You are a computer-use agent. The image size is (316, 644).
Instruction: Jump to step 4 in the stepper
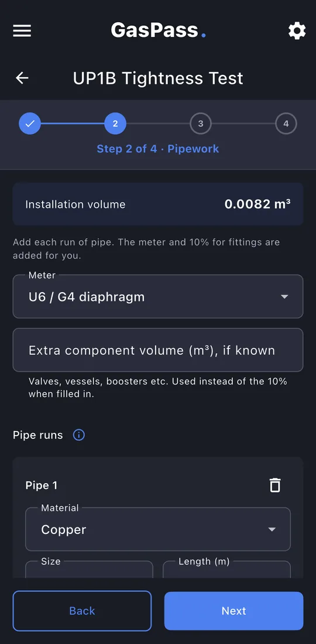286,124
